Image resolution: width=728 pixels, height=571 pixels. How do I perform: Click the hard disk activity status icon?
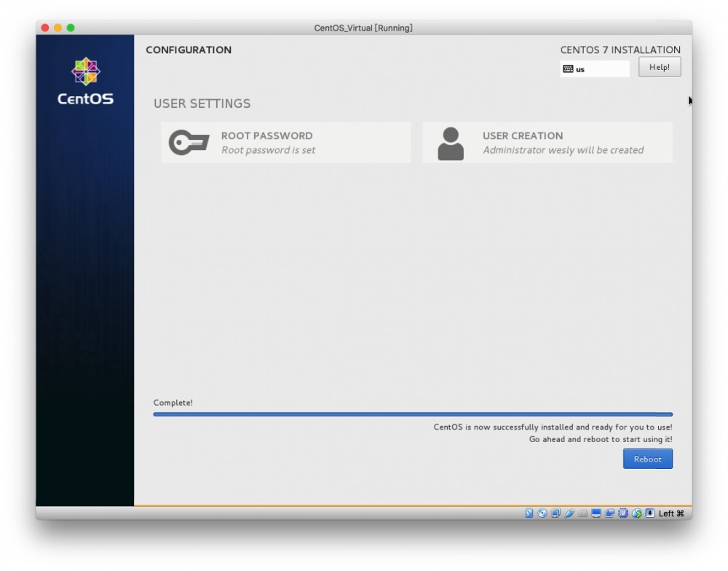pyautogui.click(x=529, y=513)
